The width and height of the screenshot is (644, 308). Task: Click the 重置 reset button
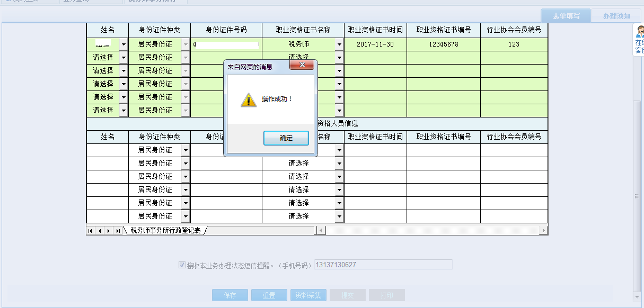pyautogui.click(x=269, y=295)
